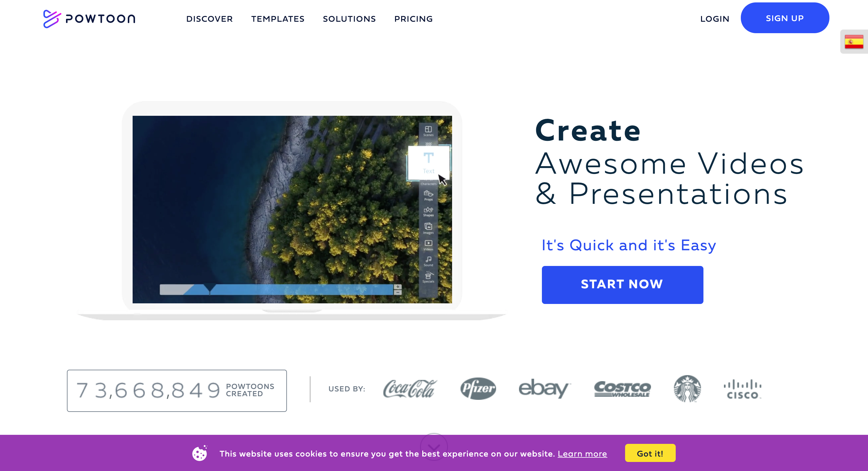Image resolution: width=868 pixels, height=471 pixels.
Task: Select the Text tool icon
Action: [x=429, y=163]
